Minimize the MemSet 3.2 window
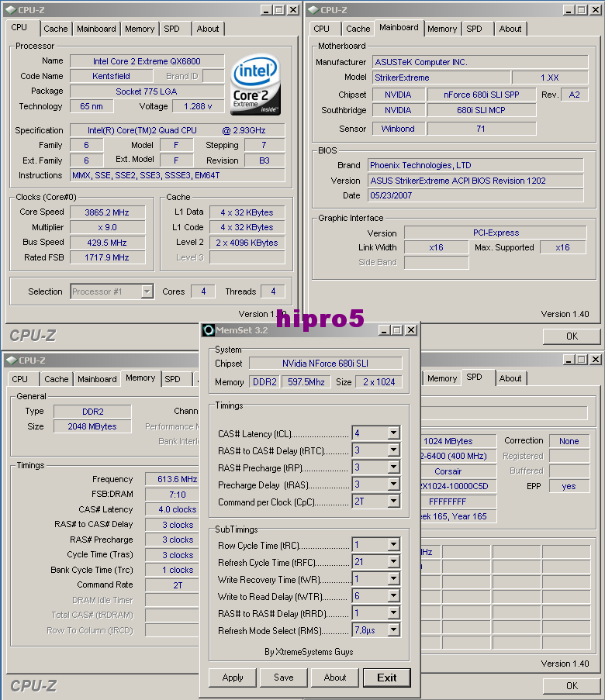This screenshot has height=700, width=605. coord(383,330)
